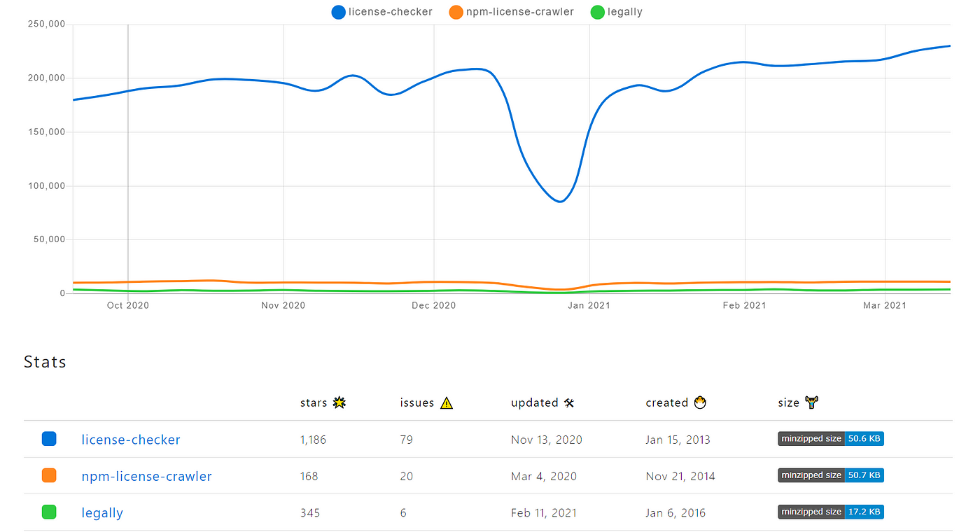Open the npm-license-crawler package link
980x532 pixels.
[146, 476]
